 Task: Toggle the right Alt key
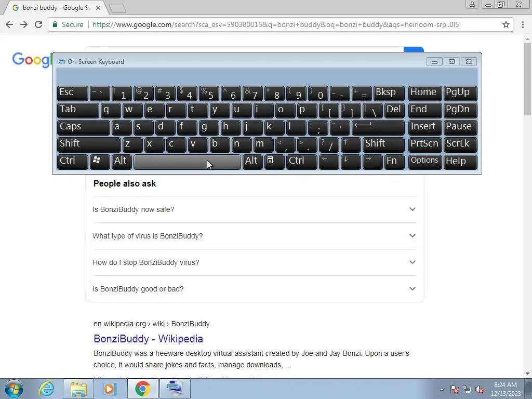[252, 162]
